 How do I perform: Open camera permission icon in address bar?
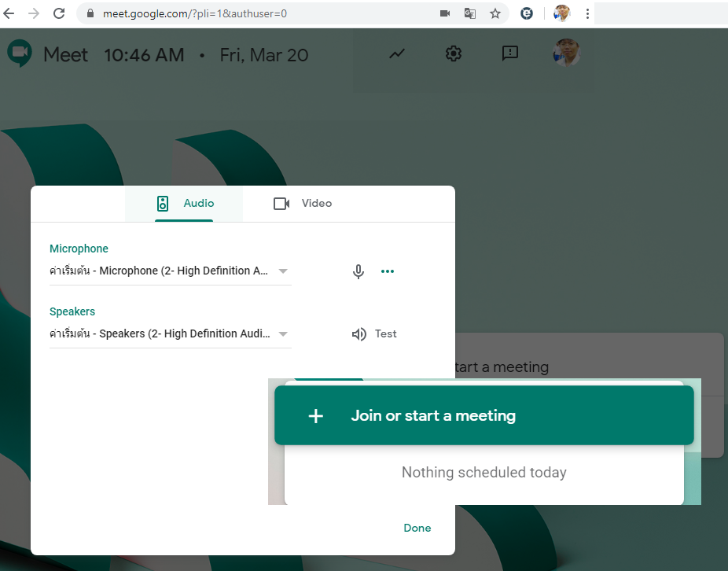coord(445,13)
